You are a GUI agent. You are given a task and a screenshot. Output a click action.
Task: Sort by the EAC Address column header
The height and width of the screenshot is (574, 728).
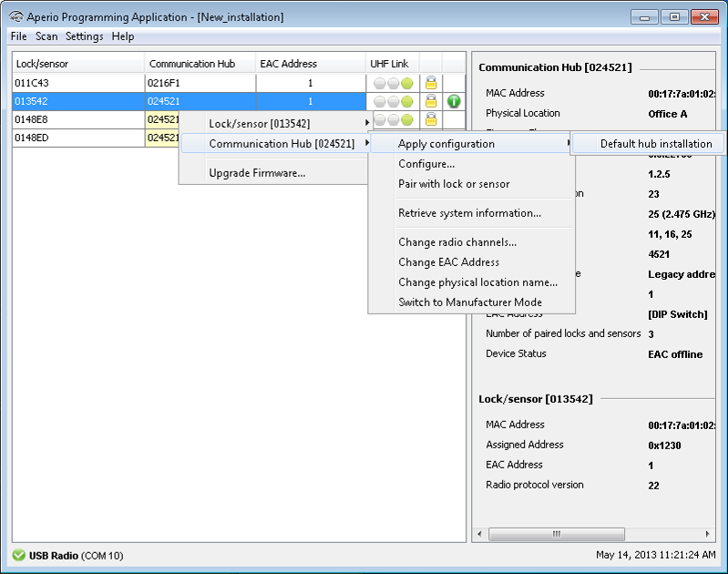point(311,64)
